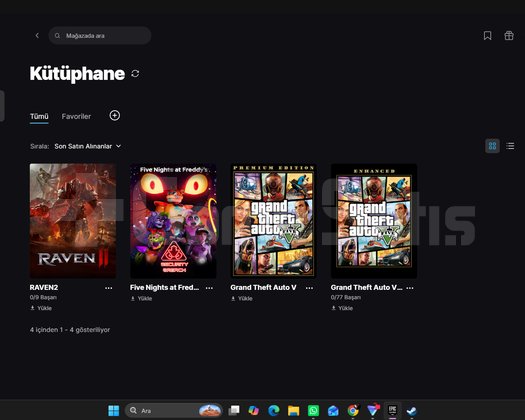Click the Kütüphane heading

[77, 73]
